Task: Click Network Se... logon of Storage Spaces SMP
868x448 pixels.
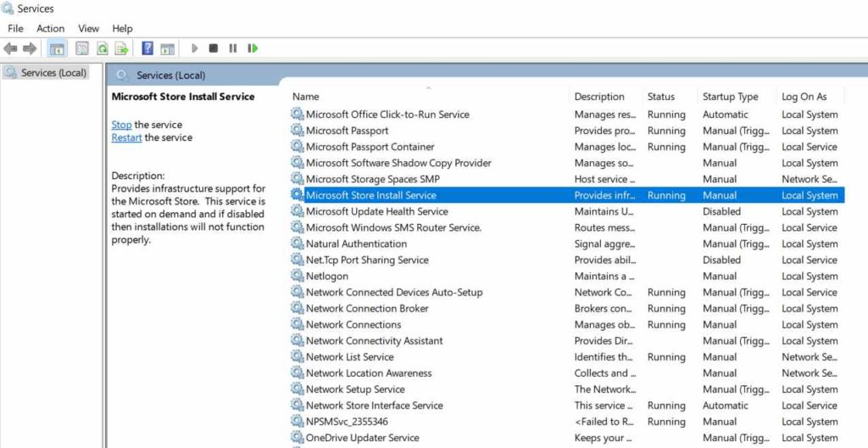Action: click(x=809, y=179)
